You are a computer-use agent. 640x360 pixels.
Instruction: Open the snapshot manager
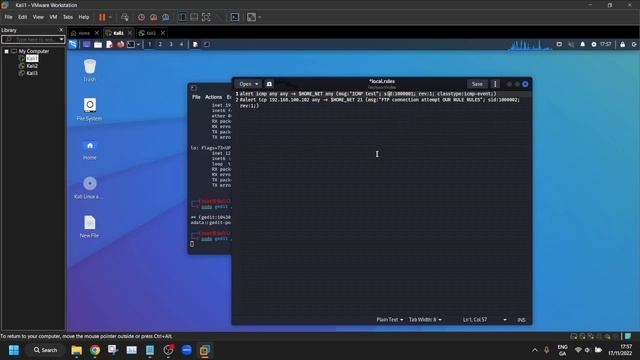tap(166, 17)
